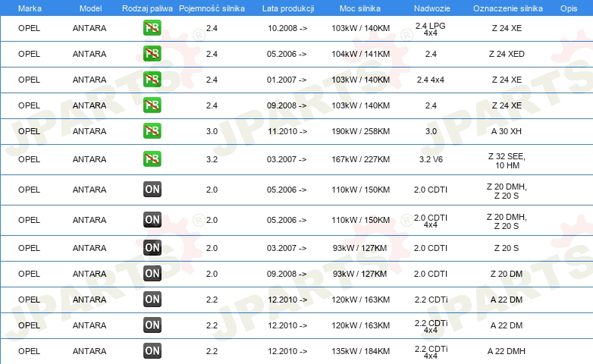The height and width of the screenshot is (364, 593).
Task: Click OPEL in the 3.2 V6 row
Action: point(29,159)
